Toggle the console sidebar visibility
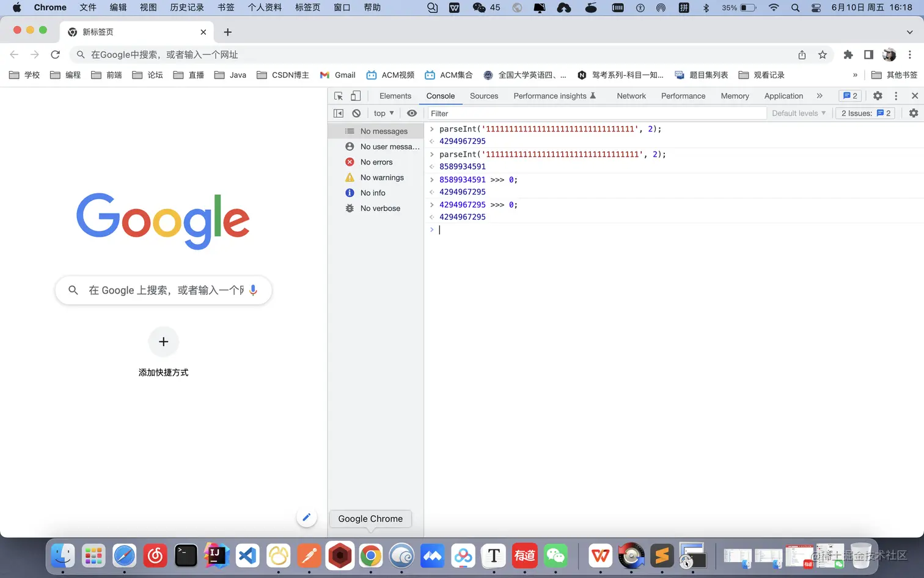The width and height of the screenshot is (924, 578). 339,113
